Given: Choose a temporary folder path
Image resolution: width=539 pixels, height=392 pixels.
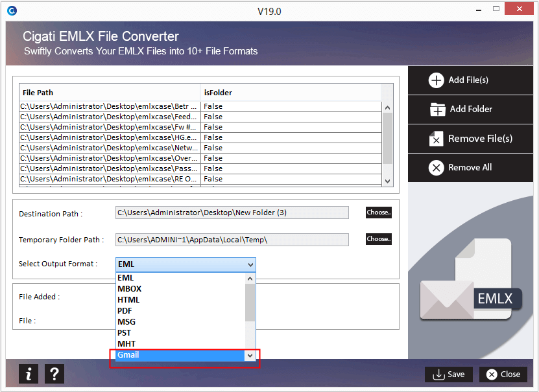Looking at the screenshot, I should click(x=379, y=239).
